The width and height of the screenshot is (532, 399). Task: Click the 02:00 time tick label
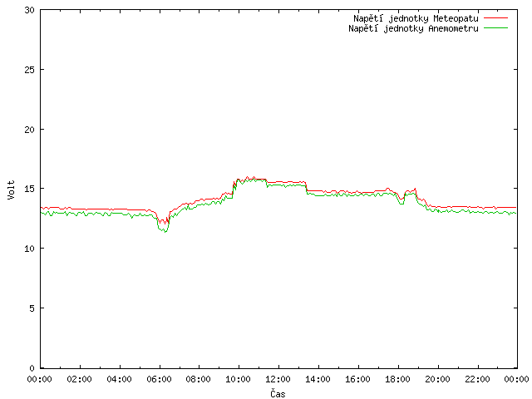point(80,379)
